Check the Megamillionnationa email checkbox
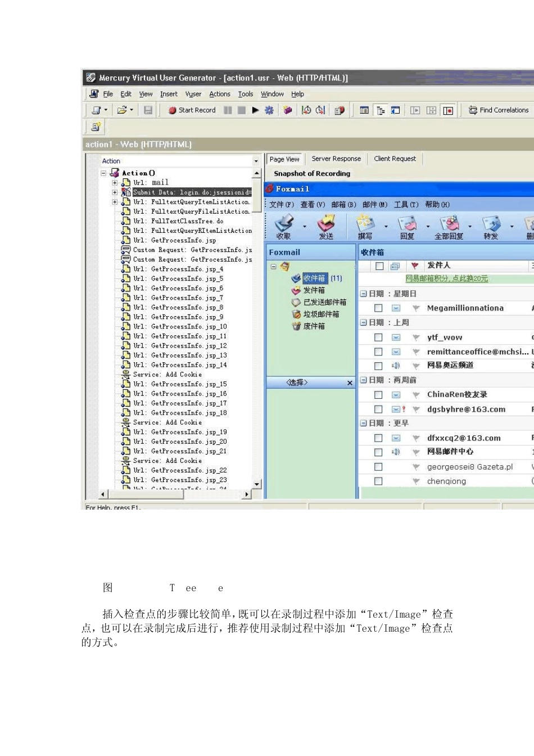The width and height of the screenshot is (534, 756). 378,308
